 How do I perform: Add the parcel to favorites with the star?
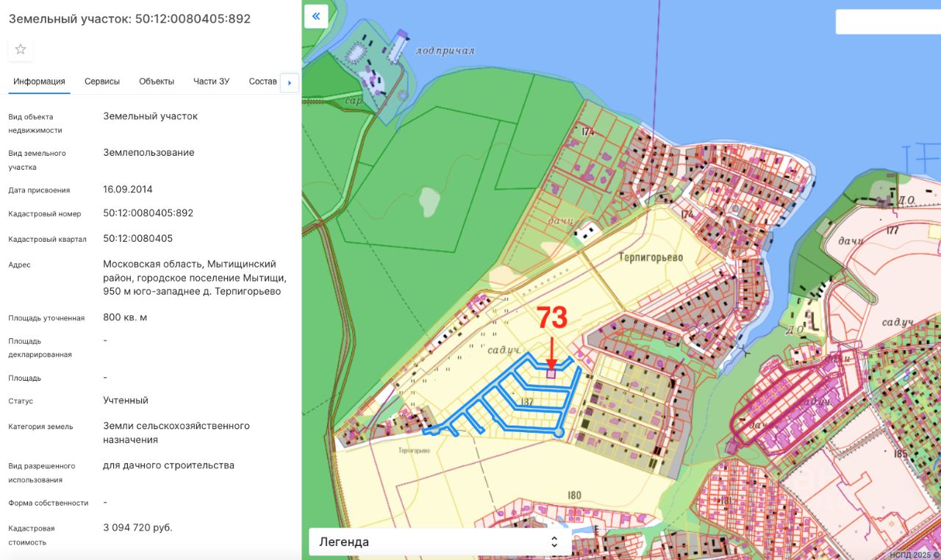(21, 49)
